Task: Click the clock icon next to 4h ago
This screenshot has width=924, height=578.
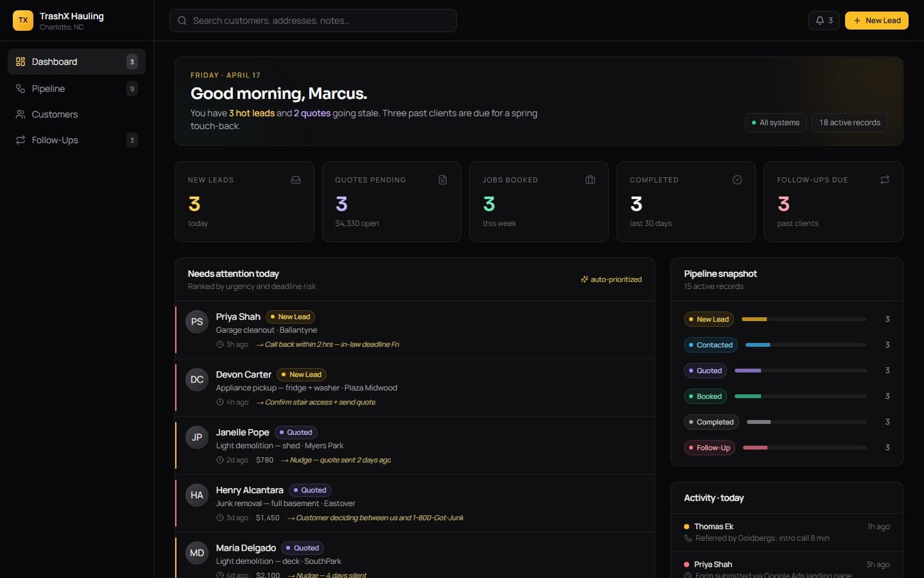Action: point(220,402)
